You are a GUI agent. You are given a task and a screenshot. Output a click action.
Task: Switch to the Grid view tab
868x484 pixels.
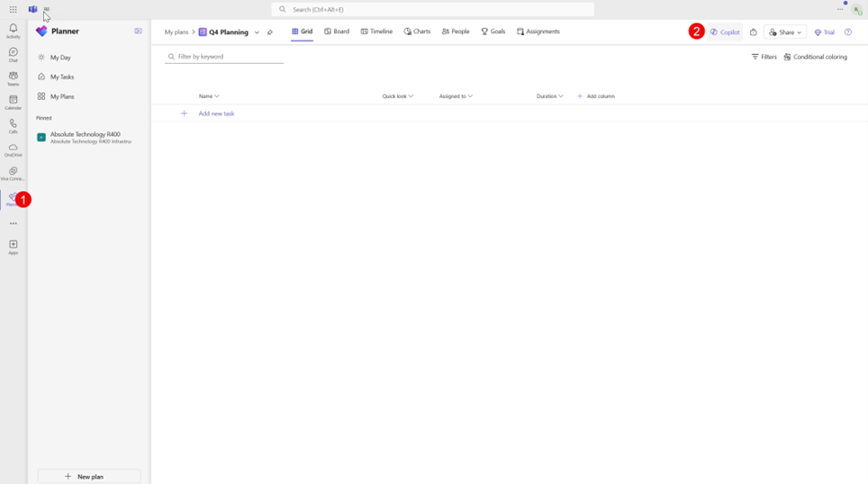tap(303, 32)
